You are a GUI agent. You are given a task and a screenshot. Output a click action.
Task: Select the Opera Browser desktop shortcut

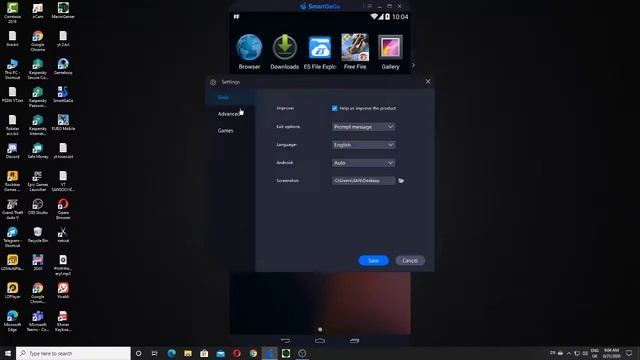click(63, 209)
